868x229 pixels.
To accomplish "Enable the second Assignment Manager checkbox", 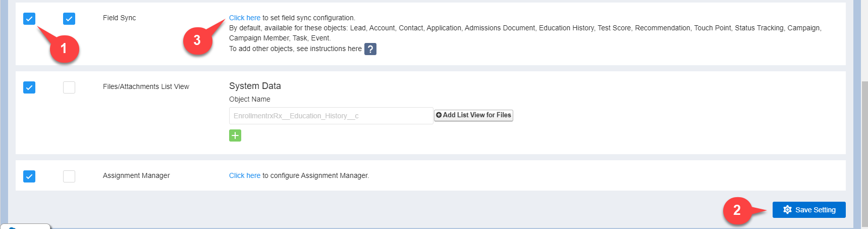I will click(69, 176).
